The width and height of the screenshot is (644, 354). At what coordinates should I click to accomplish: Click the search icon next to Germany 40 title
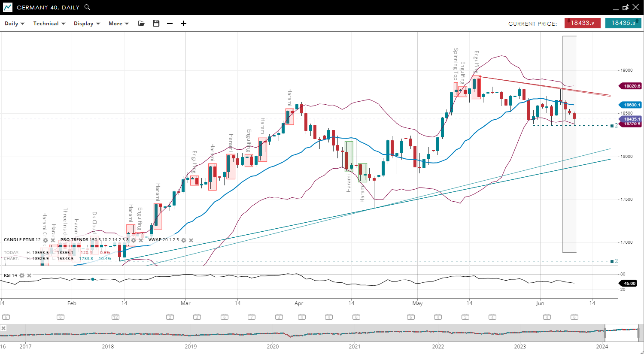coord(87,7)
